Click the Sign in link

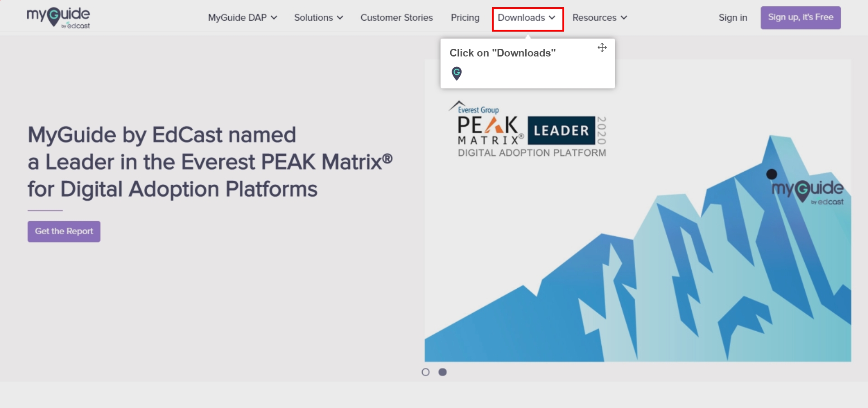click(733, 18)
